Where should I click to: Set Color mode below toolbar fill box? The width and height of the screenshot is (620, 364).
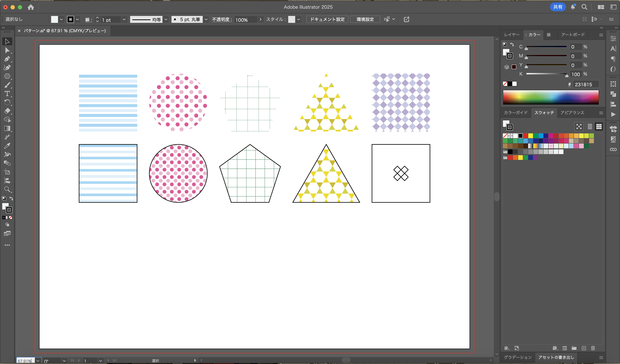coord(4,217)
